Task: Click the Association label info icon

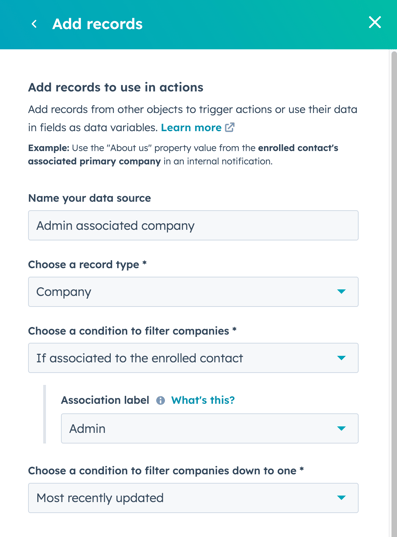Action: (160, 400)
